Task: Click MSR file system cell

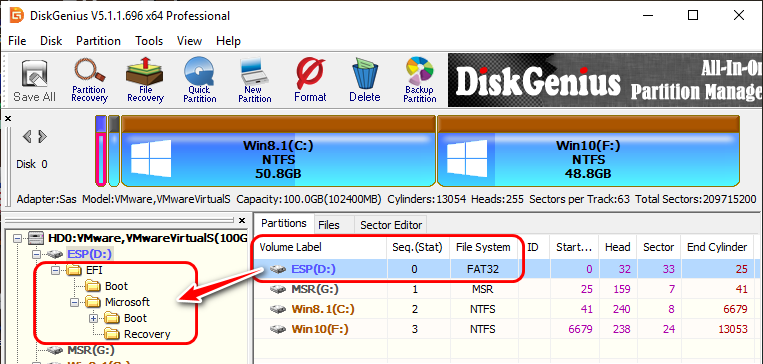Action: click(483, 290)
